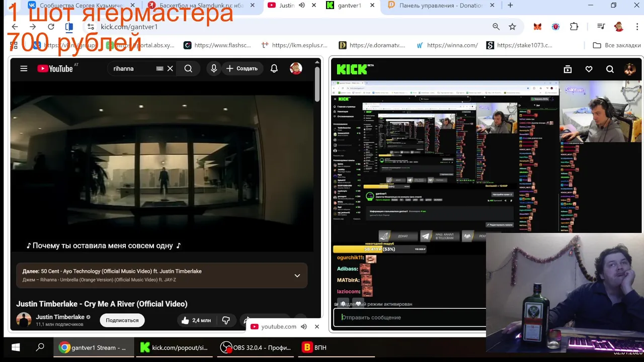The height and width of the screenshot is (362, 644).
Task: Open the zoom magnifier in the address bar
Action: tap(496, 27)
